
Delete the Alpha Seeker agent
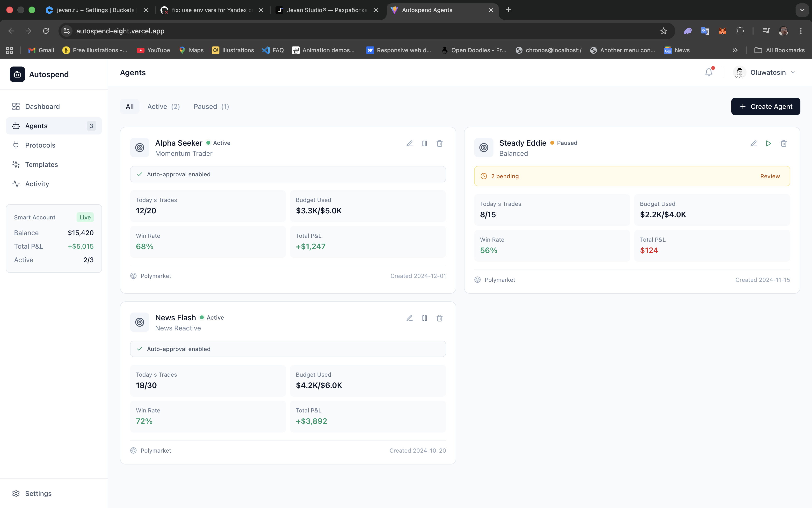pos(440,143)
